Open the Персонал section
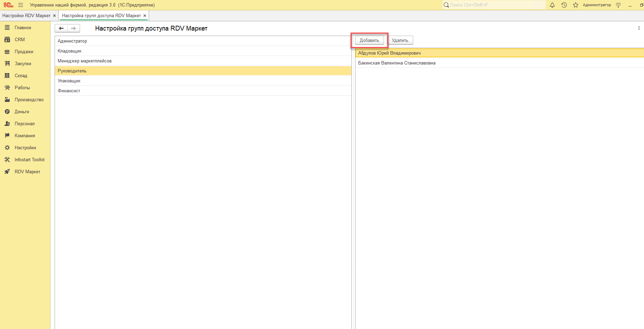644x329 pixels. click(25, 124)
